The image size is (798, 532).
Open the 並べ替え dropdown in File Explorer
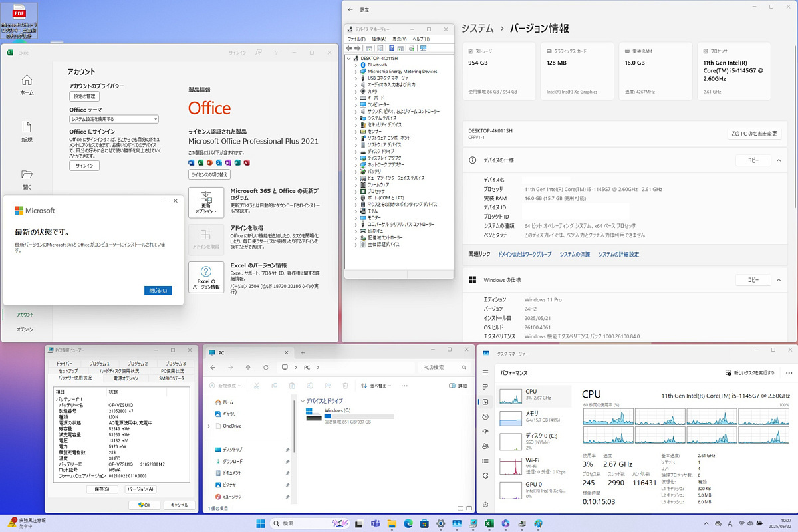coord(375,386)
